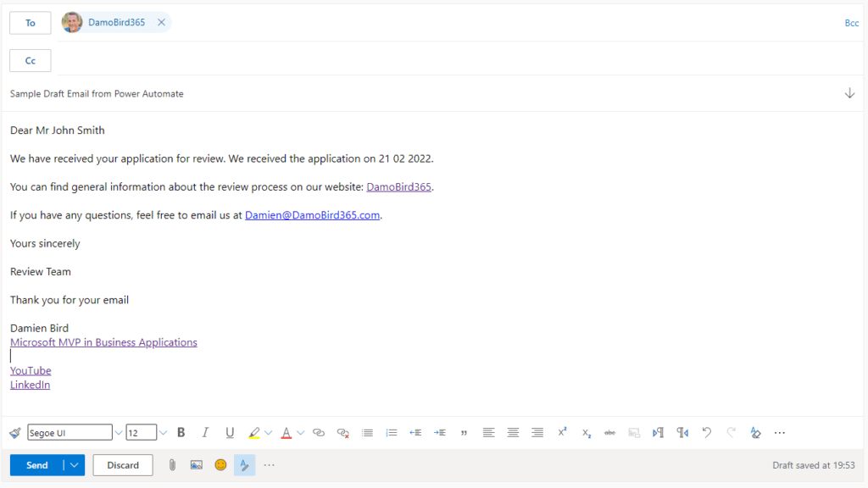Viewport: 868px width, 488px height.
Task: Open the font size dropdown
Action: tap(161, 432)
